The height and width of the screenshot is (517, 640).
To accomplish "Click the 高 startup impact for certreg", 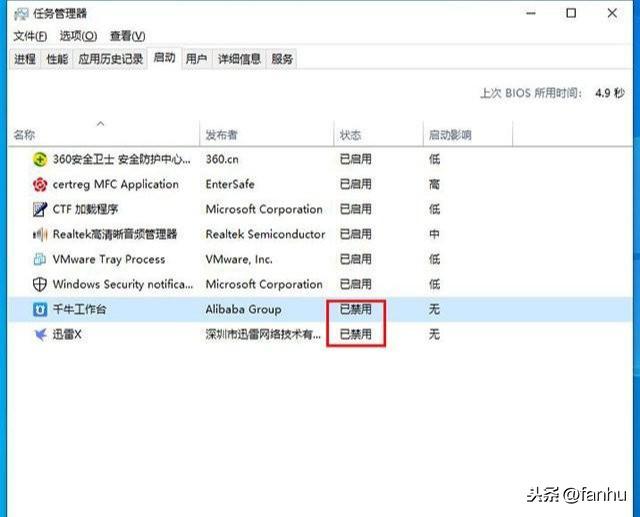I will pos(434,184).
